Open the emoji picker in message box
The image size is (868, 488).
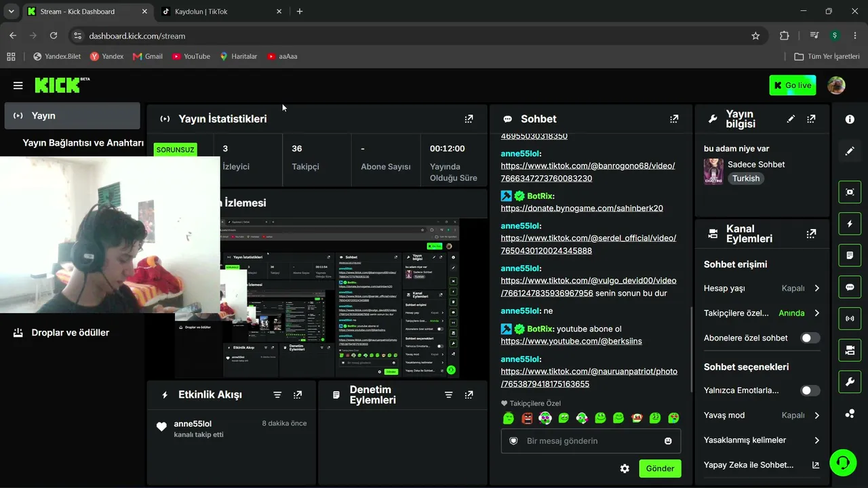point(668,441)
